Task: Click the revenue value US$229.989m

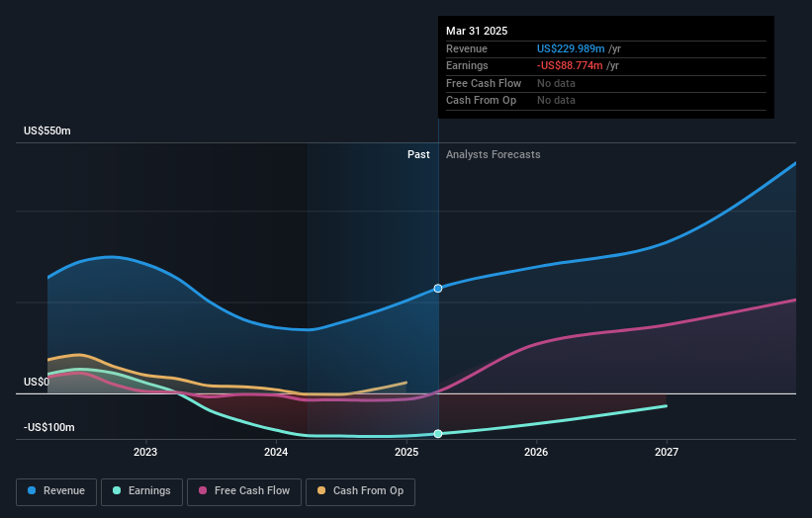Action: coord(571,48)
